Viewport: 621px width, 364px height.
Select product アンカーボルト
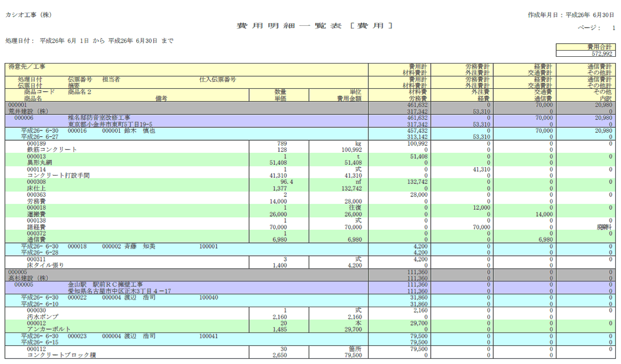49,329
